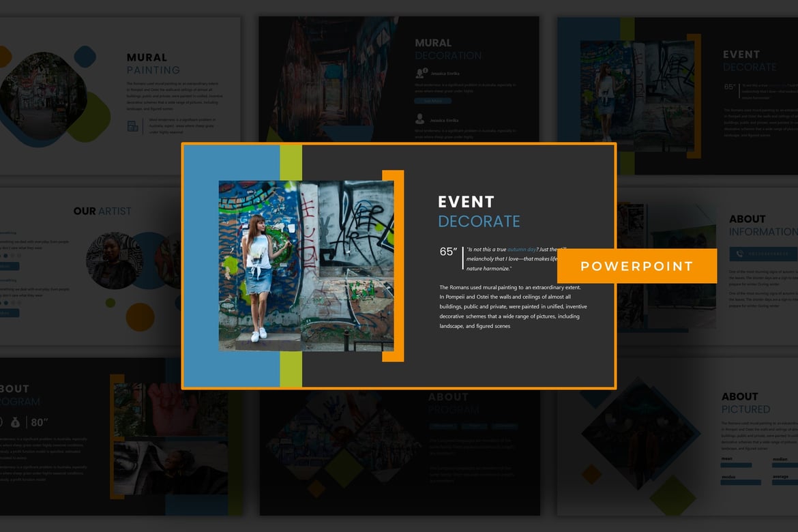The image size is (798, 532).
Task: Click the building icon on MURAL PAINTING slide
Action: pyautogui.click(x=133, y=126)
